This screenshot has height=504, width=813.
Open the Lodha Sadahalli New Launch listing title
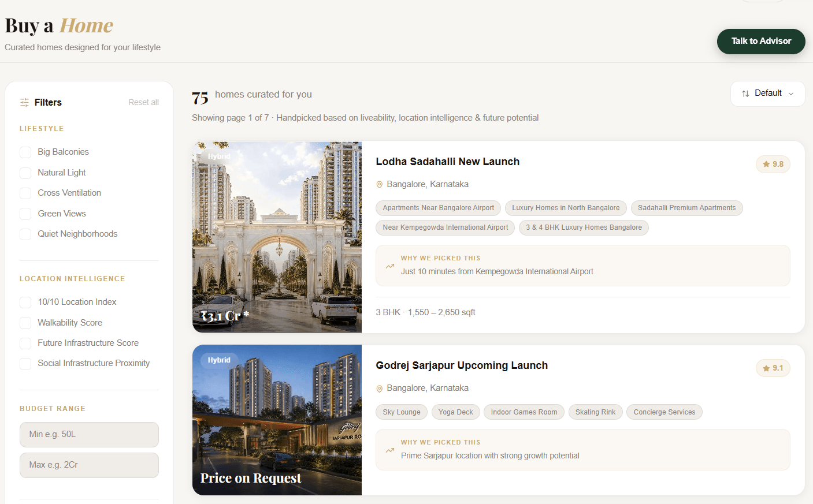[x=447, y=162]
